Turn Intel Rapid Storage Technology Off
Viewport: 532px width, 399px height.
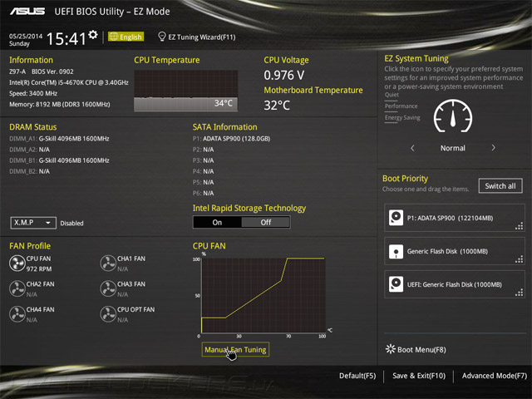pyautogui.click(x=266, y=222)
